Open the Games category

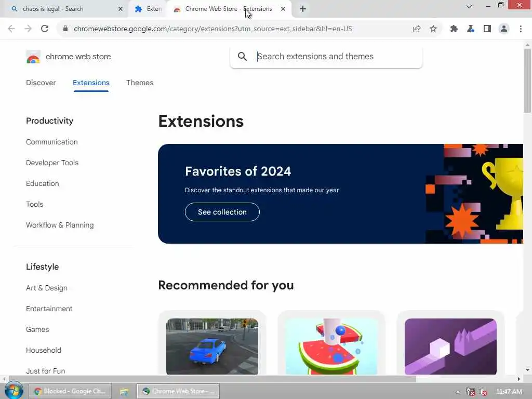37,329
